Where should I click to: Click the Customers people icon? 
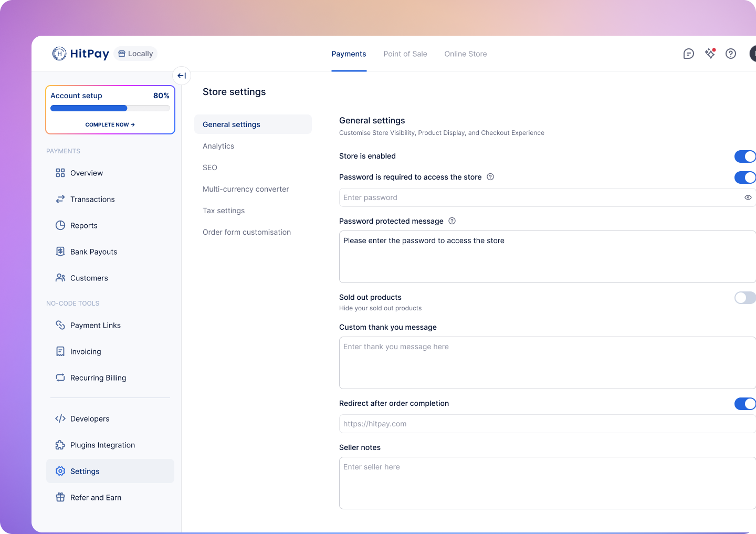pyautogui.click(x=60, y=278)
